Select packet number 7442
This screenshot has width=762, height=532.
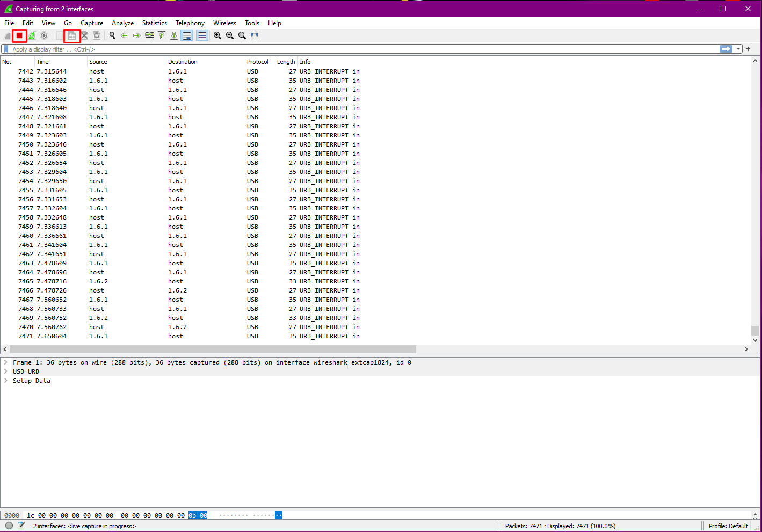[375, 71]
